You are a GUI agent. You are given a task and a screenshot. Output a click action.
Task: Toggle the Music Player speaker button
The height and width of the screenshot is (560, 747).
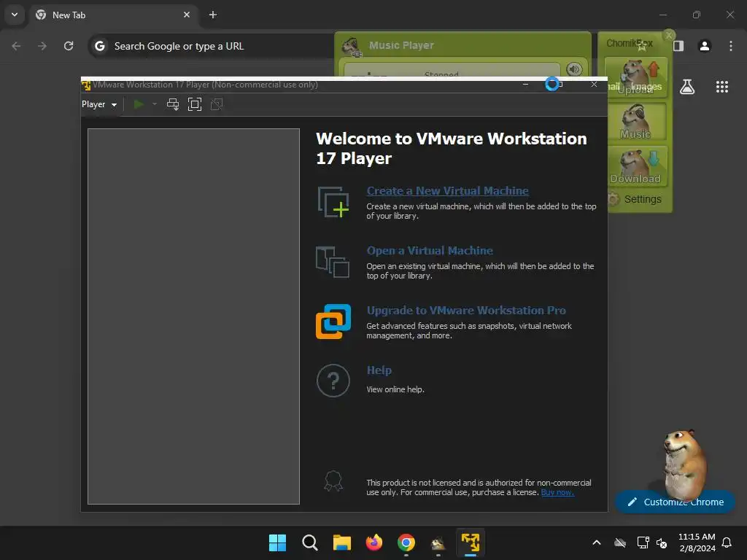click(x=575, y=69)
